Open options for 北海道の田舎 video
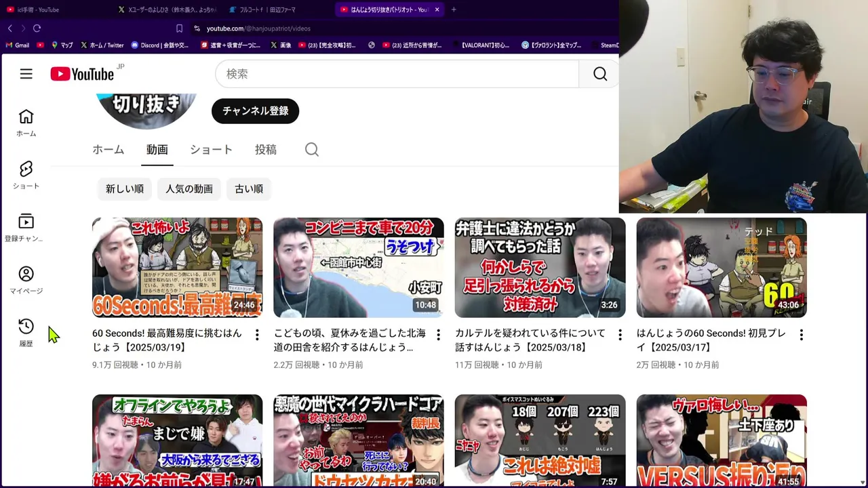868x488 pixels. pos(438,335)
